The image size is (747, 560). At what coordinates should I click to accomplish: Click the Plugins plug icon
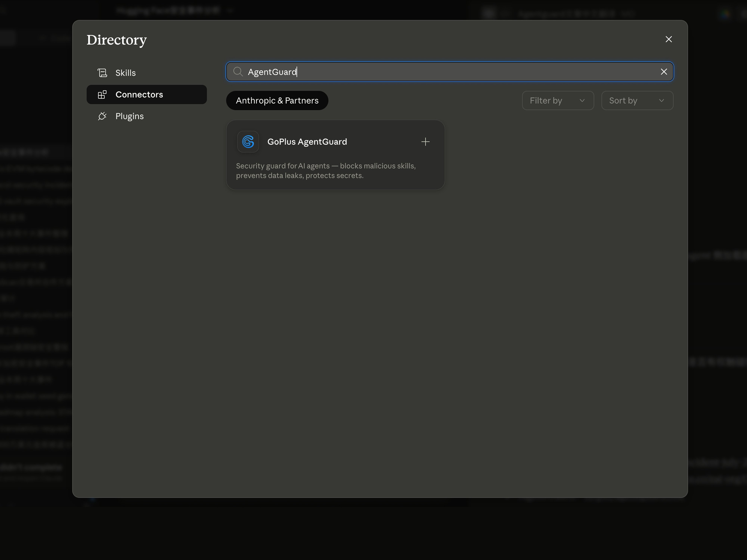102,116
